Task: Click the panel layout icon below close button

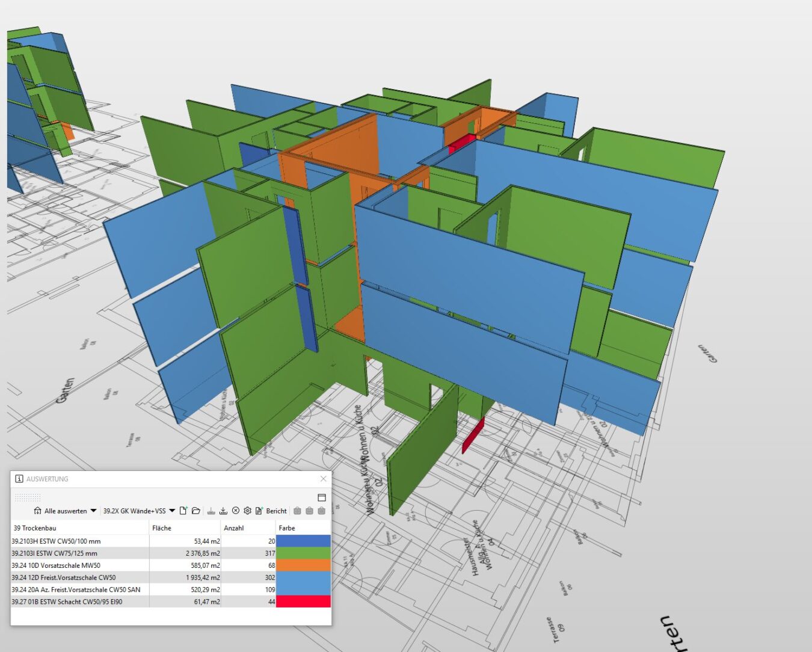Action: [x=321, y=497]
